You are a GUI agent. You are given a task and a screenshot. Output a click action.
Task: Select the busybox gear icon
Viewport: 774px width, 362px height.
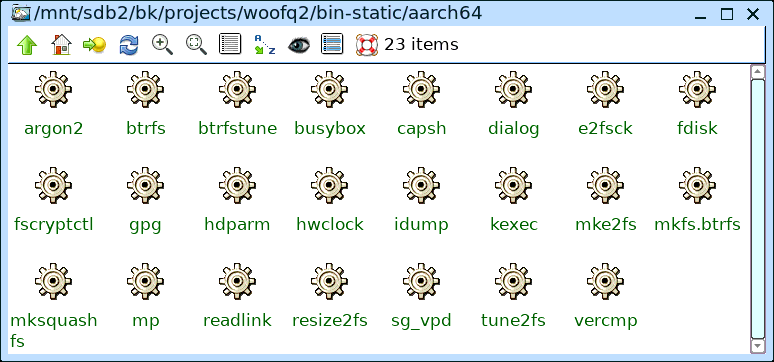click(329, 89)
